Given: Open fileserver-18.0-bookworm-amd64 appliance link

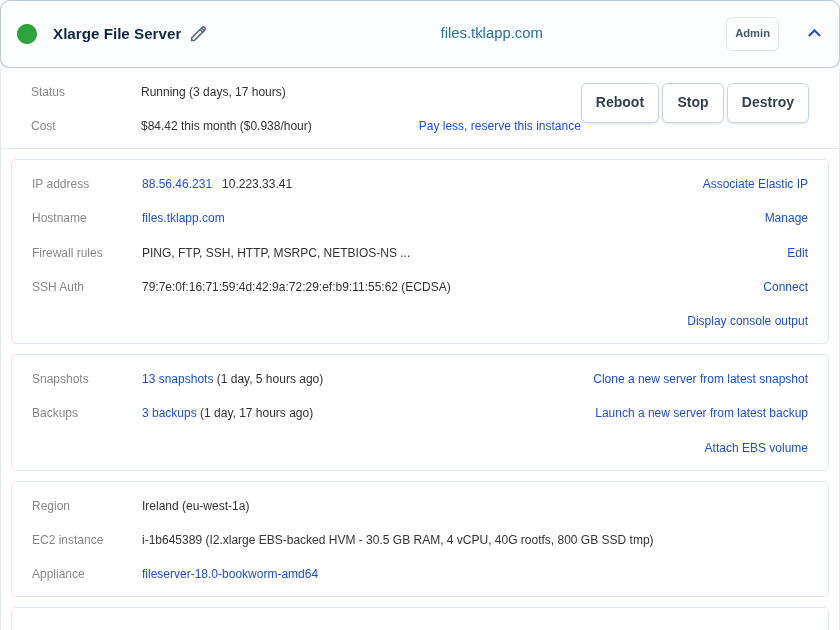Looking at the screenshot, I should pyautogui.click(x=230, y=574).
